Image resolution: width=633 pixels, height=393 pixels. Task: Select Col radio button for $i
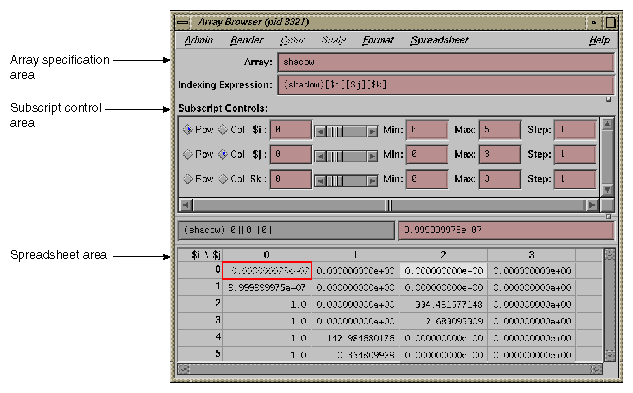(223, 130)
